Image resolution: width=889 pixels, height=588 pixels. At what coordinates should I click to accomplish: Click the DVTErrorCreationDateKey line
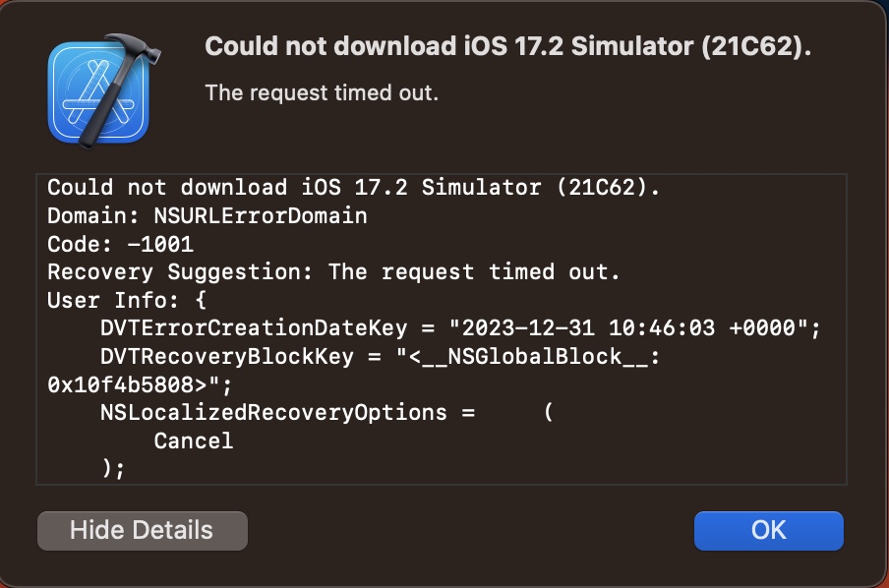(x=460, y=328)
